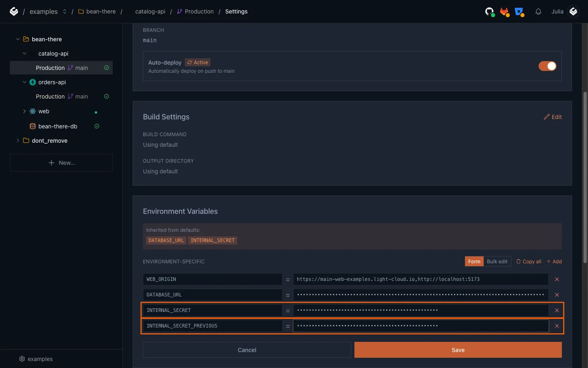Expand the web tree node

tap(24, 111)
